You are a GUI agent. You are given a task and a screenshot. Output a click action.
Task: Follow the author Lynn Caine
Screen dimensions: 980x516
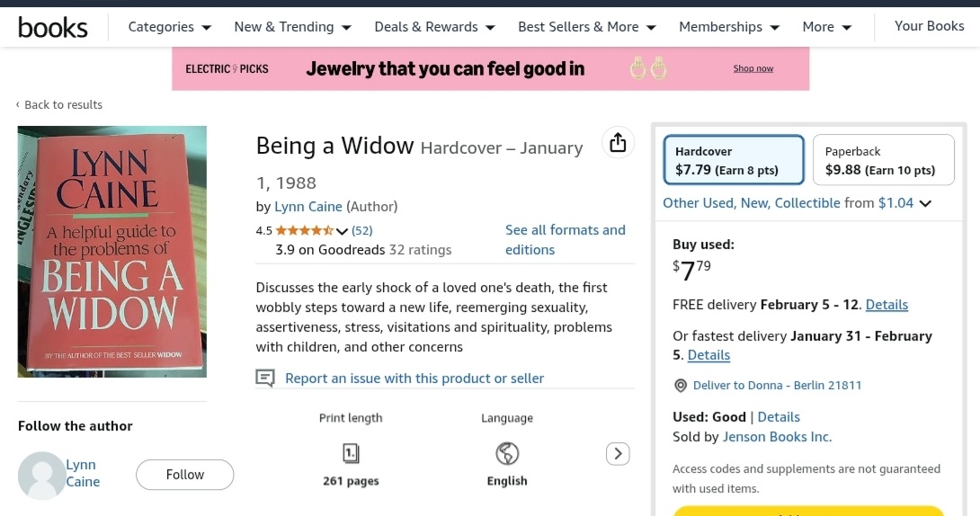pos(184,475)
